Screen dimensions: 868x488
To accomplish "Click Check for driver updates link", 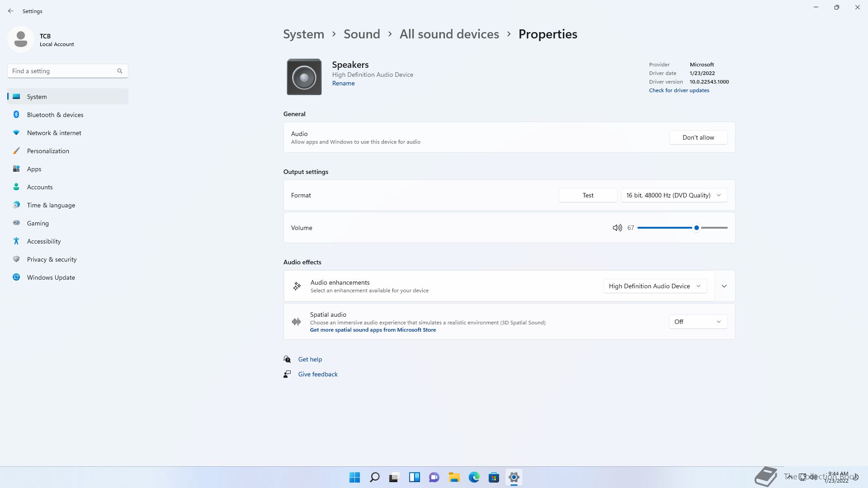I will pos(679,90).
